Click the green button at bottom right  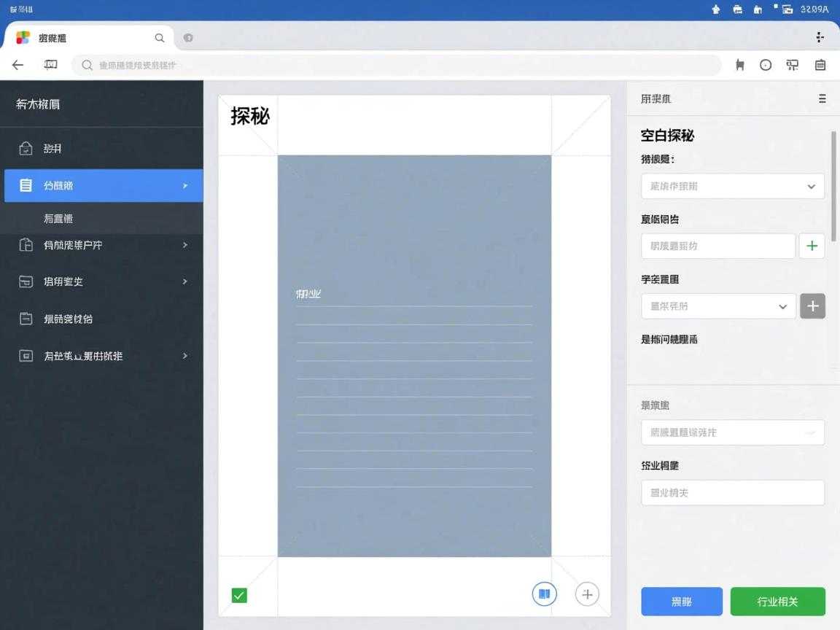point(777,602)
